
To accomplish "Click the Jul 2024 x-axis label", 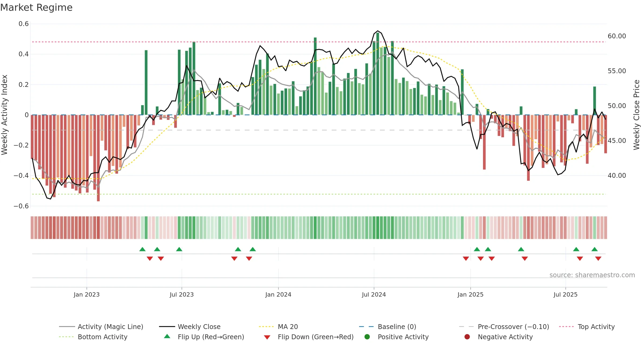I will (x=374, y=294).
